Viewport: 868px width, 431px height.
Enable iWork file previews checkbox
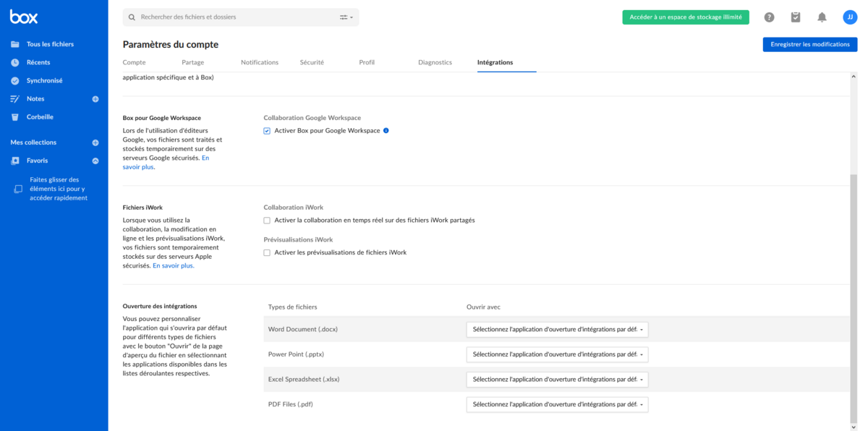pos(267,253)
